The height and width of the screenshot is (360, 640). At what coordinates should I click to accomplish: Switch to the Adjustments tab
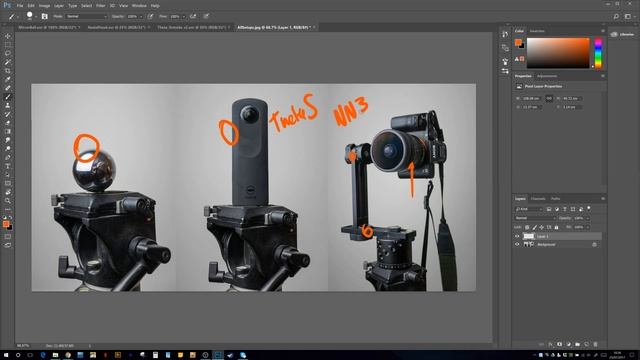tap(547, 76)
